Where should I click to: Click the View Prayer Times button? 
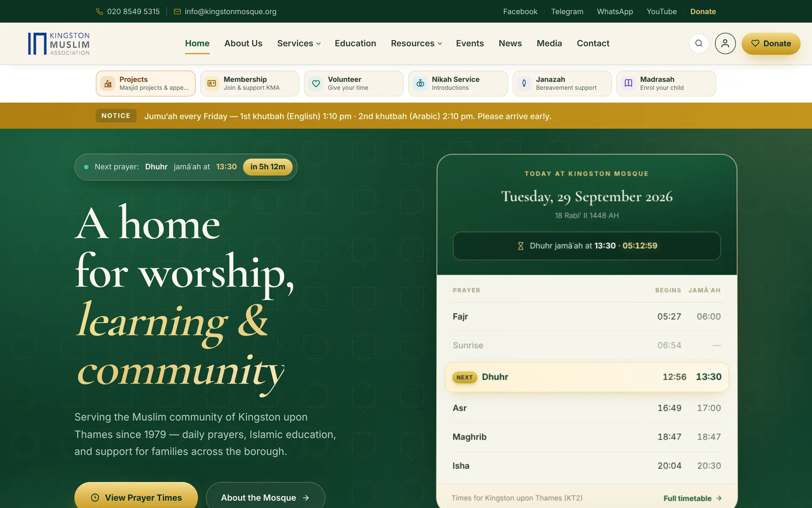click(136, 495)
